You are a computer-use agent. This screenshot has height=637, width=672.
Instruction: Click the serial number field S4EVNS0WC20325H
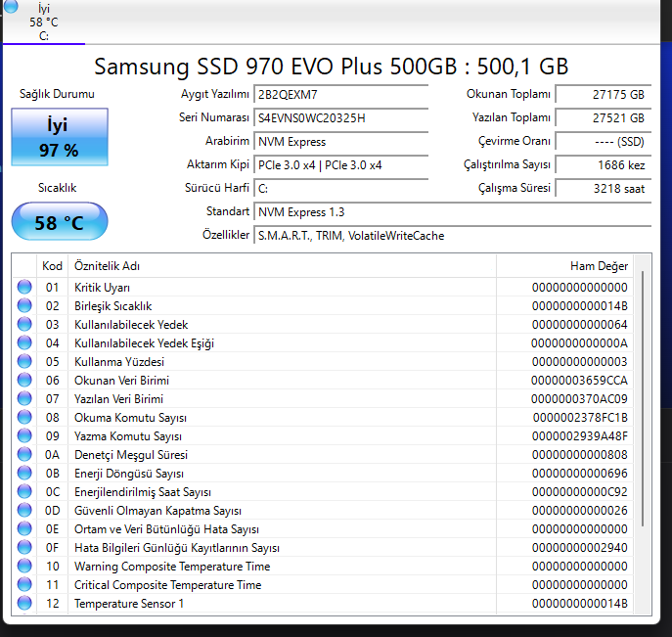[x=341, y=117]
